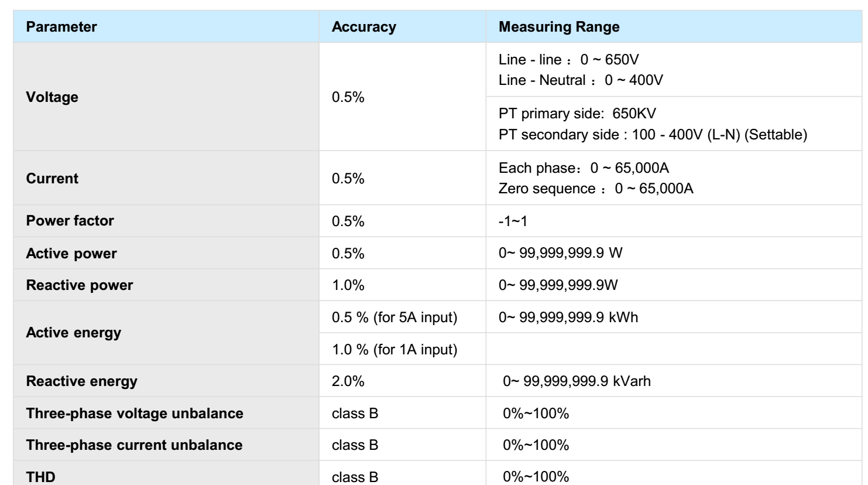This screenshot has height=485, width=868.
Task: Click the Reactive power row label
Action: click(x=80, y=285)
